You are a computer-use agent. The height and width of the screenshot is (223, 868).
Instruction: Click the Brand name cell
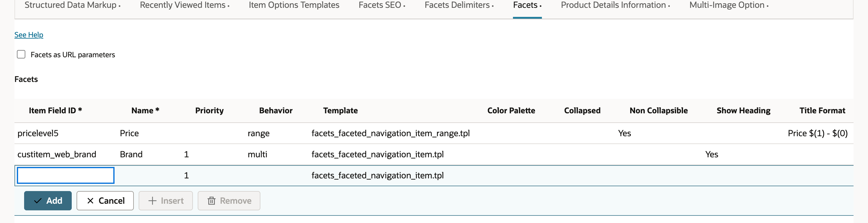(131, 154)
